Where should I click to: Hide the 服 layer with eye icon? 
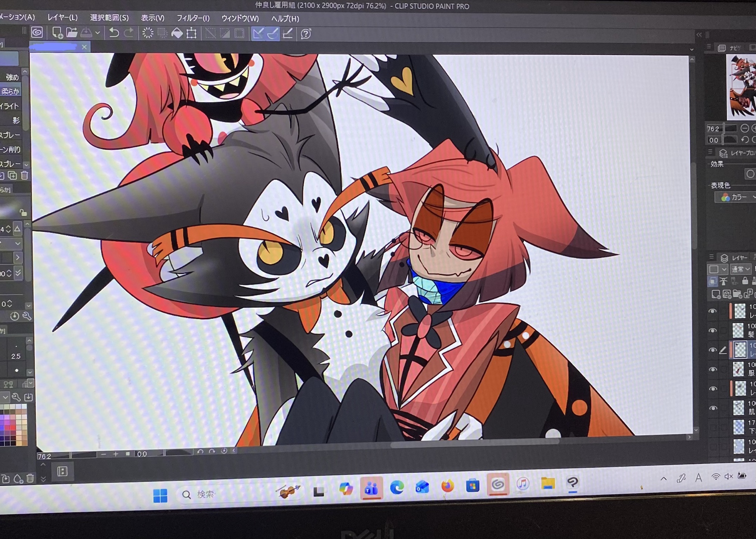point(713,369)
